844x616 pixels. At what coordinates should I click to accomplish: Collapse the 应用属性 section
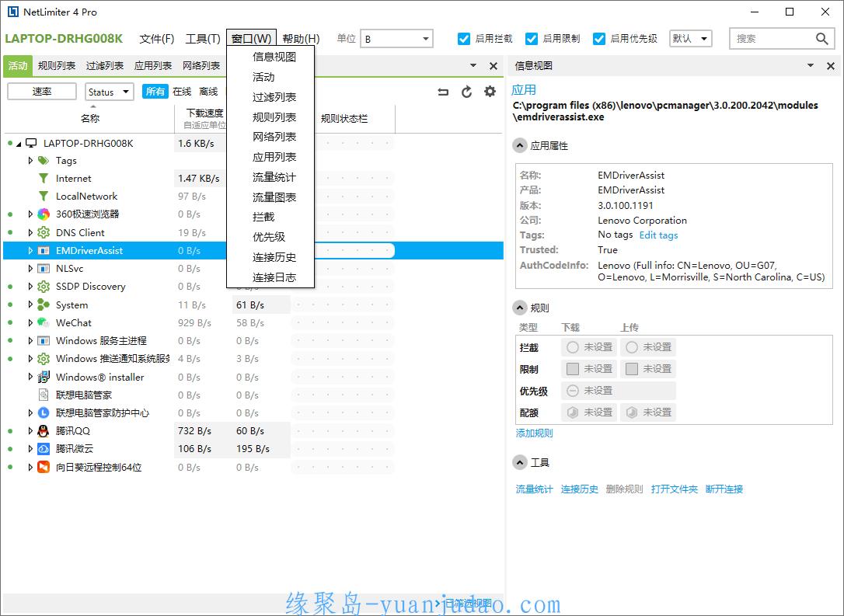pyautogui.click(x=519, y=146)
